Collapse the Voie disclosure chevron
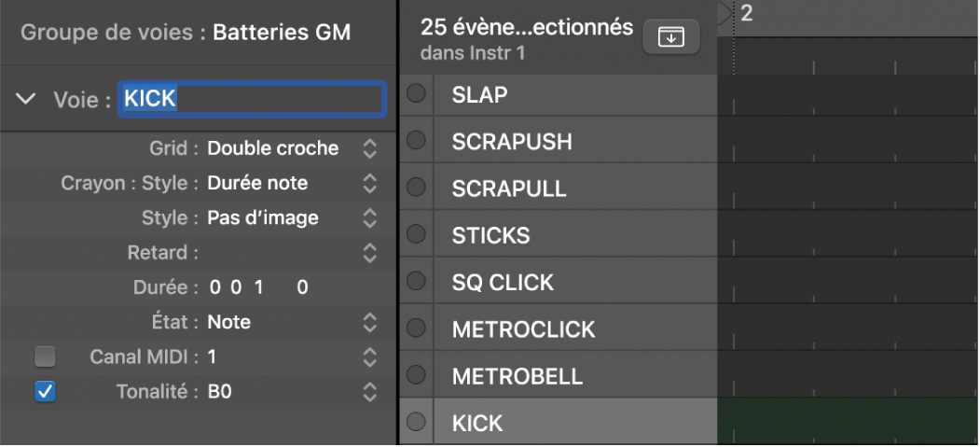 point(28,99)
